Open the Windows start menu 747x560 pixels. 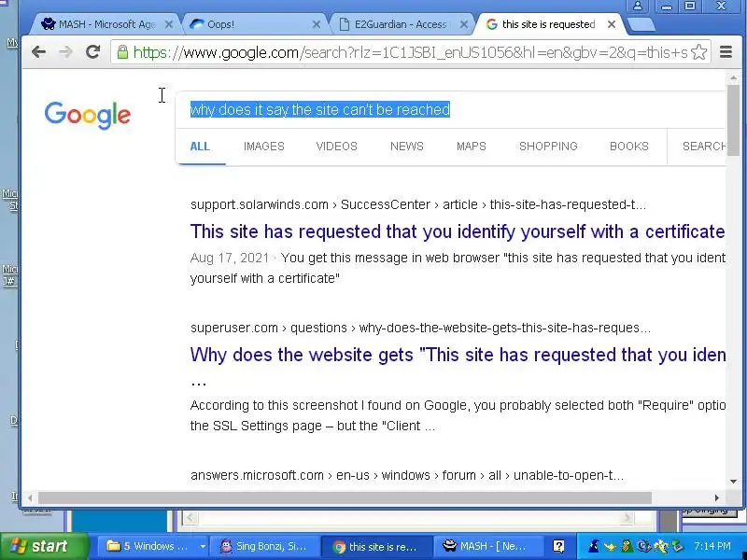coord(44,546)
